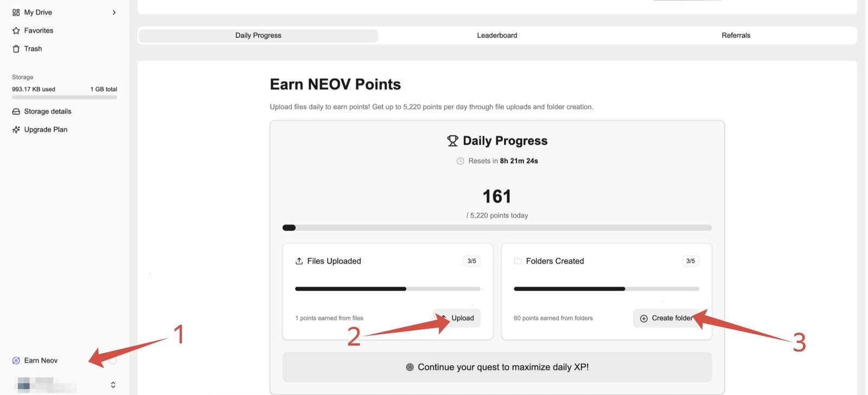Click the Storage details disk icon
Viewport: 868px width, 395px height.
(x=16, y=112)
